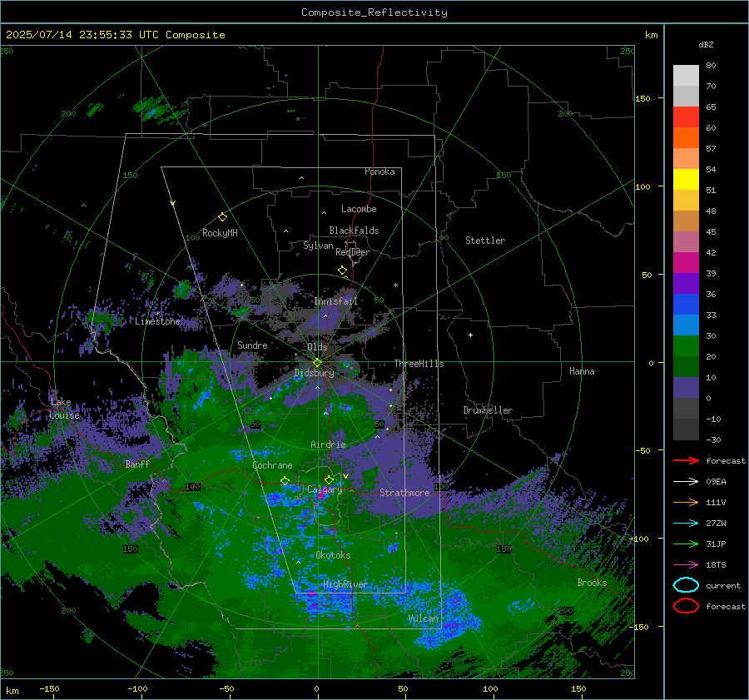Click the cyan current ellipse legend icon
Image resolution: width=749 pixels, height=700 pixels.
[686, 585]
